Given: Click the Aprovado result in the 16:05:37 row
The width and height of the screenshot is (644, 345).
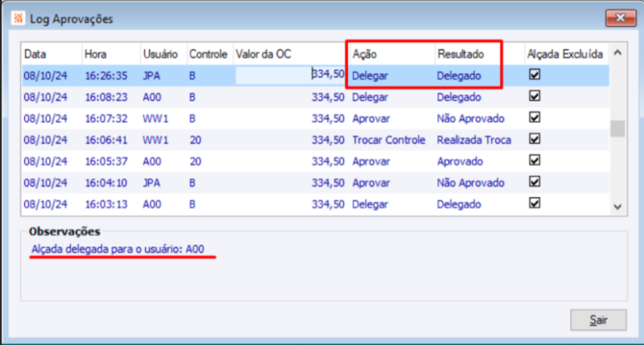Looking at the screenshot, I should point(460,161).
